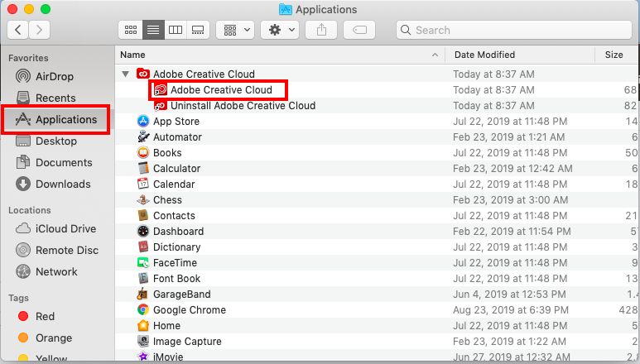Viewport: 640px width, 364px height.
Task: Click the Image Capture date 'Feb 23, 2019 at 1:22 AM'
Action: coord(509,342)
